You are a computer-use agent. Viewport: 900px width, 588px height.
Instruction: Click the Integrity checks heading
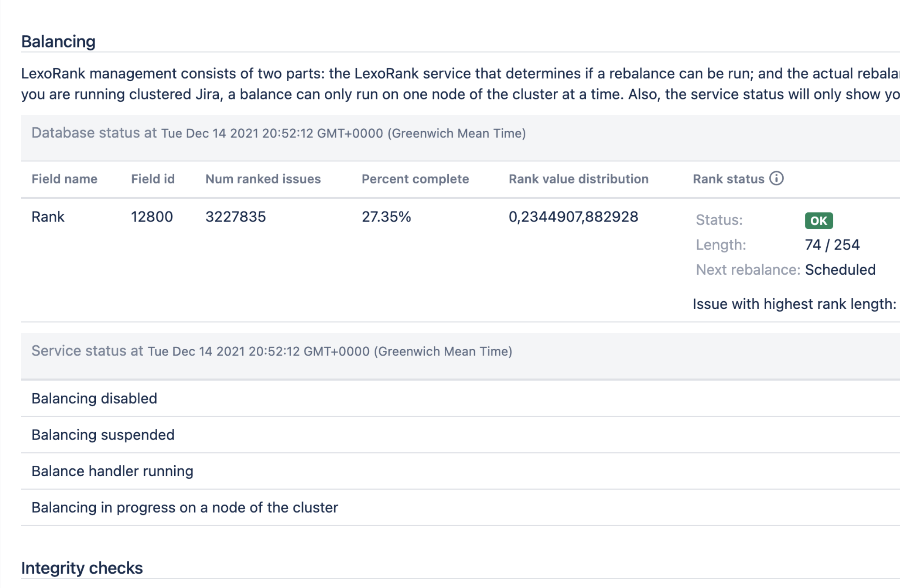point(82,568)
